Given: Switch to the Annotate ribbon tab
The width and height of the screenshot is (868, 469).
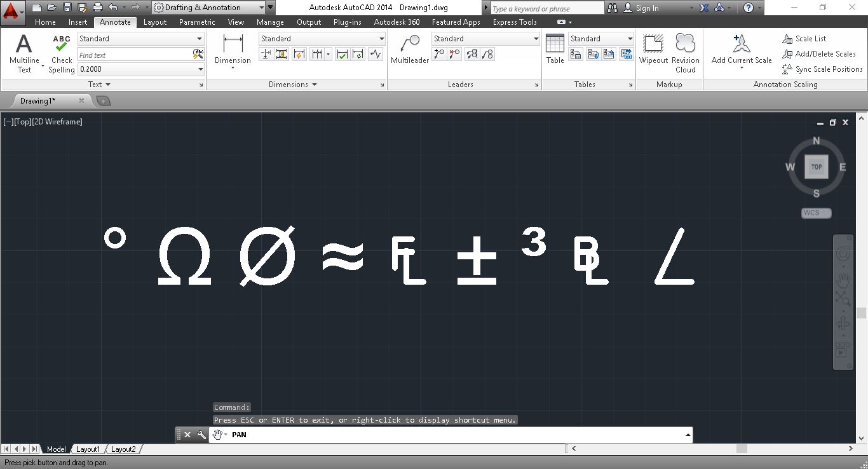Looking at the screenshot, I should (115, 22).
